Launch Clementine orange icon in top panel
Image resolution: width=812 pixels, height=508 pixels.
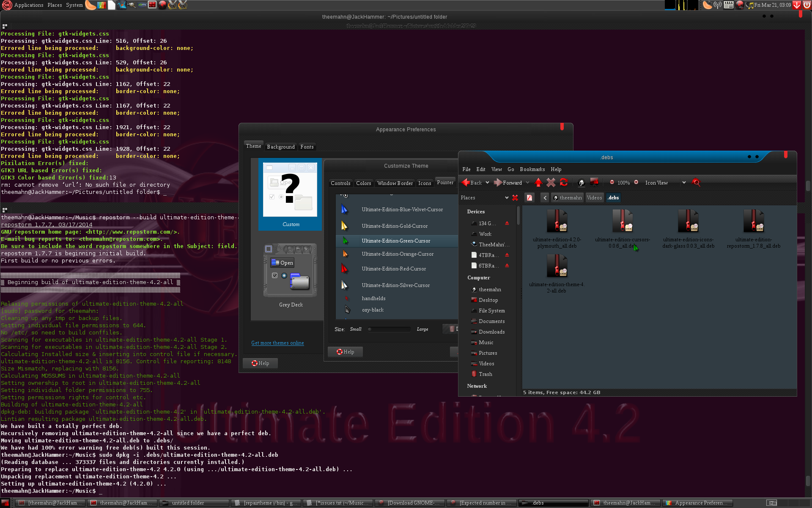click(x=90, y=5)
